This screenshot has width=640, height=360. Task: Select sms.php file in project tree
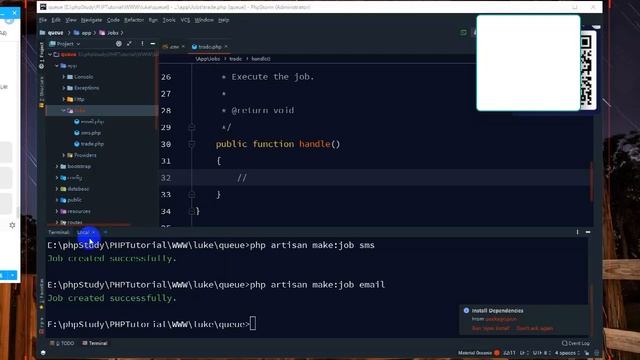[x=87, y=133]
